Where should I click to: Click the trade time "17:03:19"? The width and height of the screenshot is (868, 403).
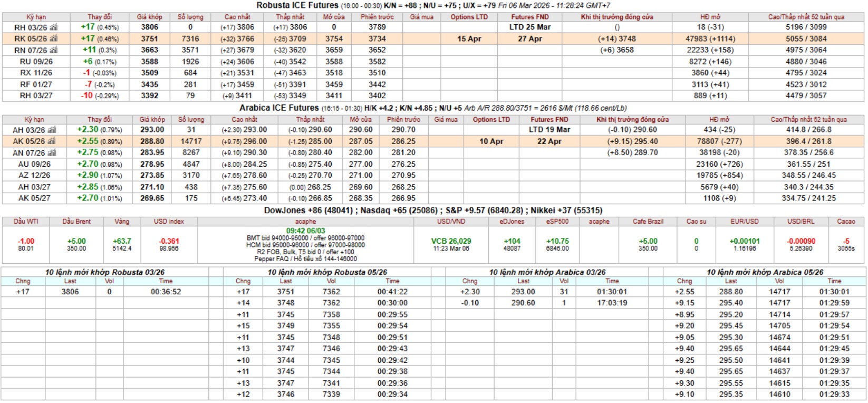click(x=612, y=303)
